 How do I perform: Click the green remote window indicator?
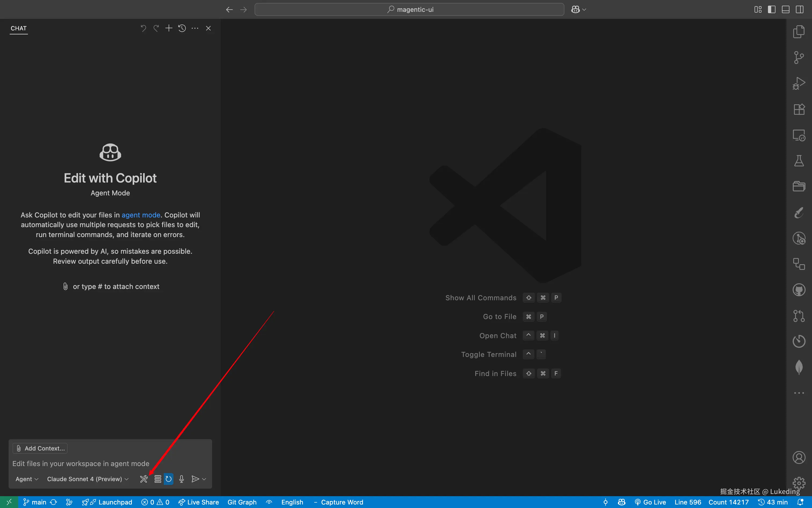point(9,502)
